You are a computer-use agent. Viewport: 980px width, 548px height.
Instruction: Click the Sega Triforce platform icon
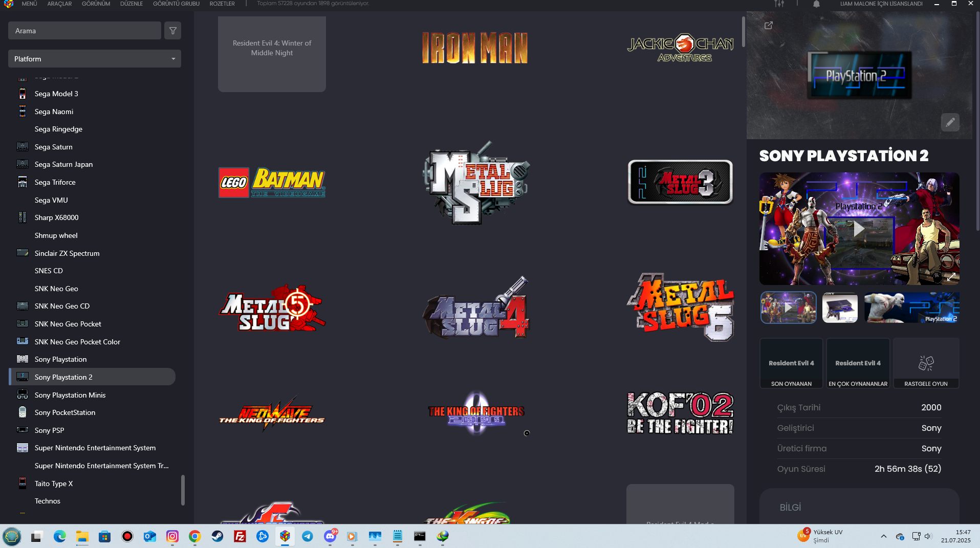tap(23, 182)
